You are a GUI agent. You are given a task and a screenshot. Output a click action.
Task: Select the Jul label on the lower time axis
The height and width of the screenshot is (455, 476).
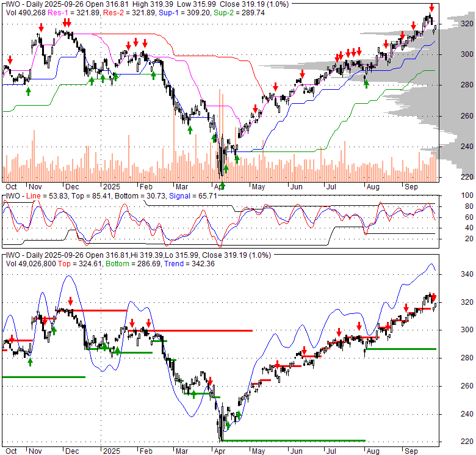point(331,451)
